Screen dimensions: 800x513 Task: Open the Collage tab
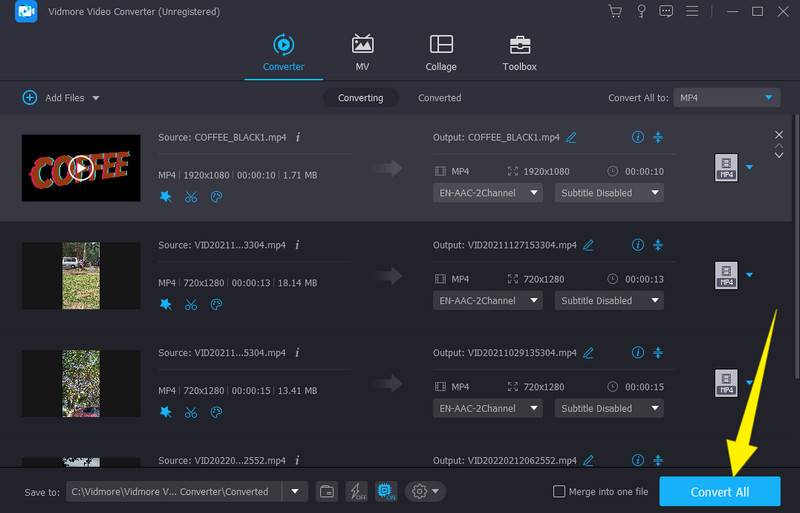[440, 53]
